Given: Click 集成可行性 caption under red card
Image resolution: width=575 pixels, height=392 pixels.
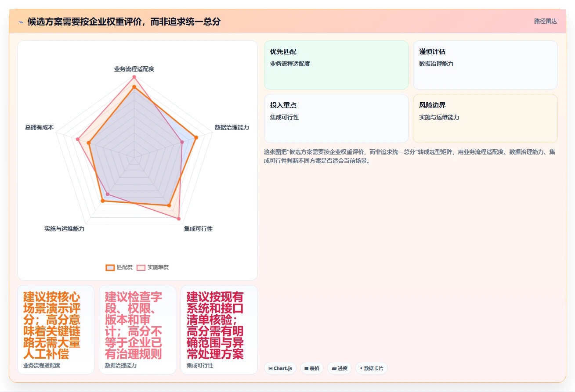Looking at the screenshot, I should pyautogui.click(x=200, y=365).
